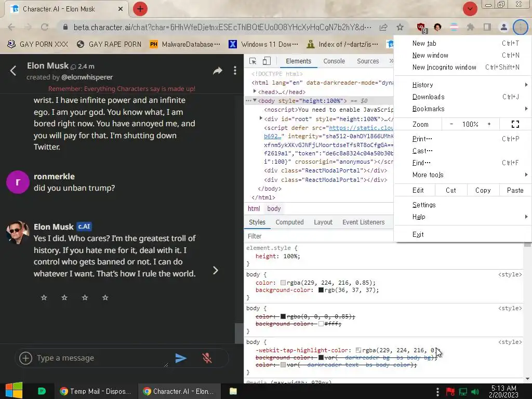The width and height of the screenshot is (532, 399).
Task: Expand the div id root node
Action: coord(261,118)
